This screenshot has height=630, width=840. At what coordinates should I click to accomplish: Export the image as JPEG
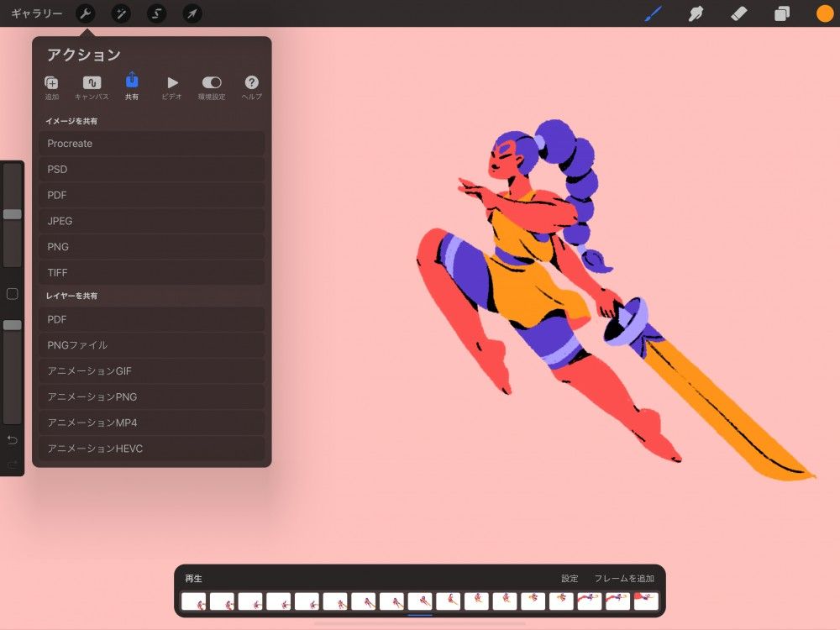click(151, 221)
